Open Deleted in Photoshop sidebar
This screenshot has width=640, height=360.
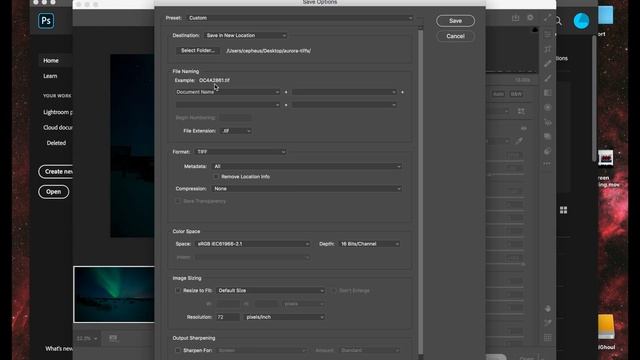click(56, 143)
